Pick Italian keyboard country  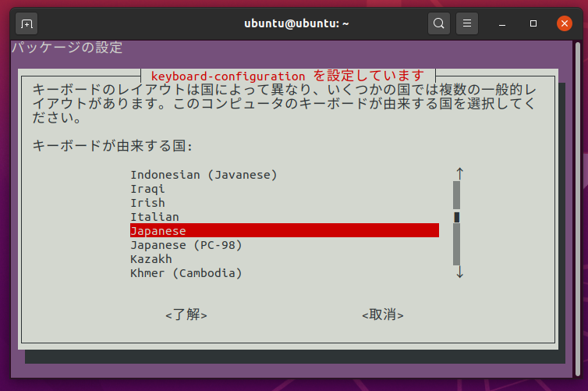pyautogui.click(x=284, y=217)
